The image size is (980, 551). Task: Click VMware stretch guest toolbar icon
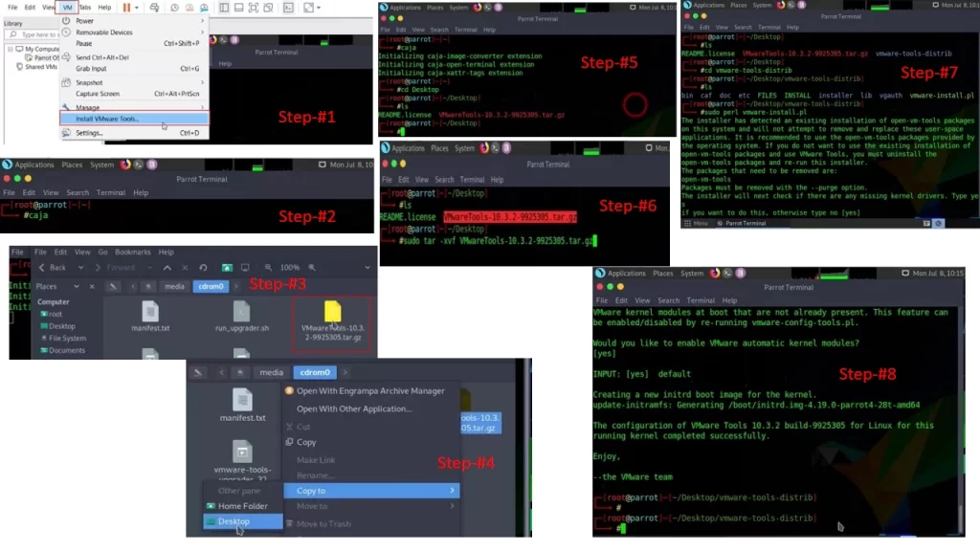coord(308,8)
